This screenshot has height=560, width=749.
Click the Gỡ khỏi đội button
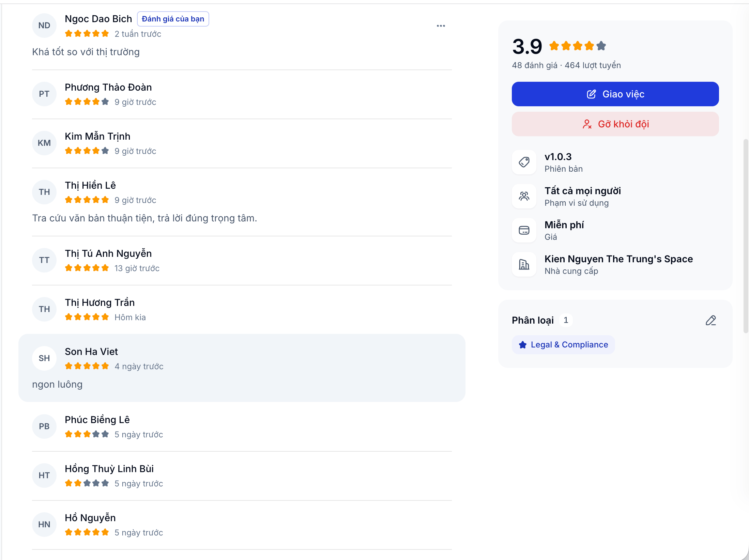[x=615, y=124]
